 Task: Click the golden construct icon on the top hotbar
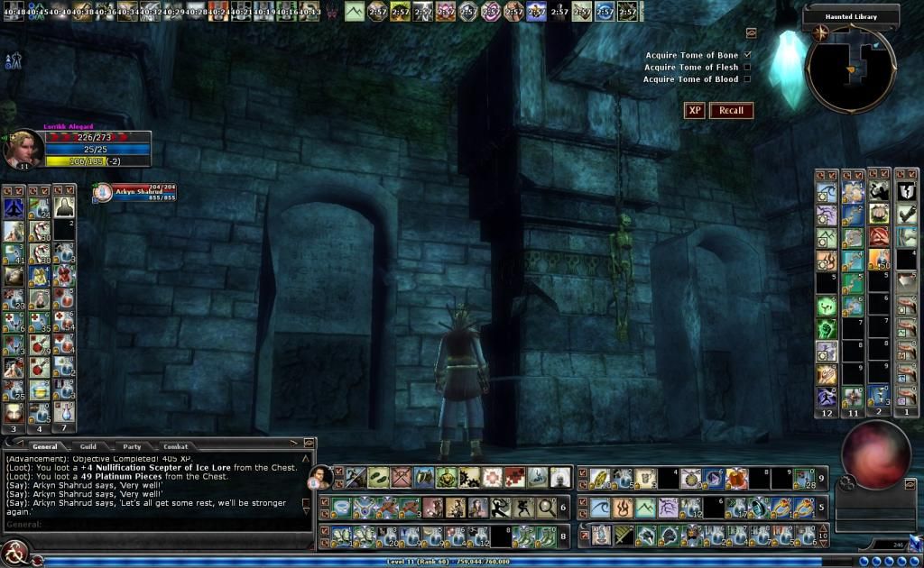[447, 477]
